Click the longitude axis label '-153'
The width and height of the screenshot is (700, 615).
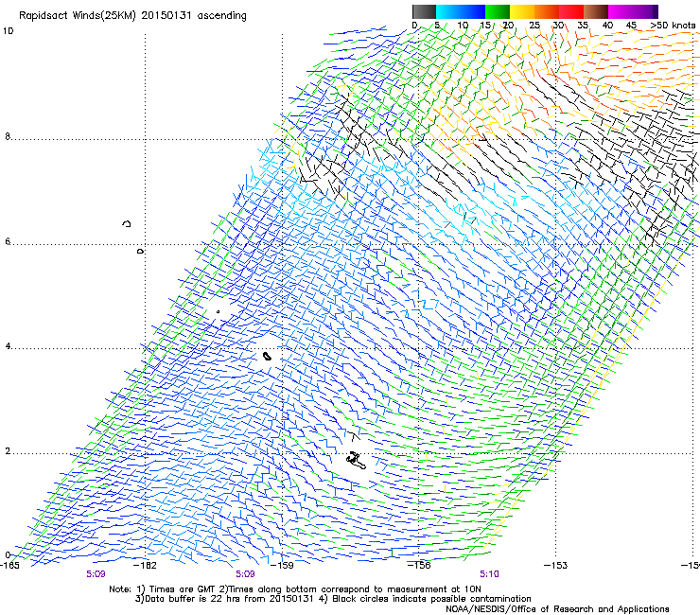pyautogui.click(x=556, y=565)
